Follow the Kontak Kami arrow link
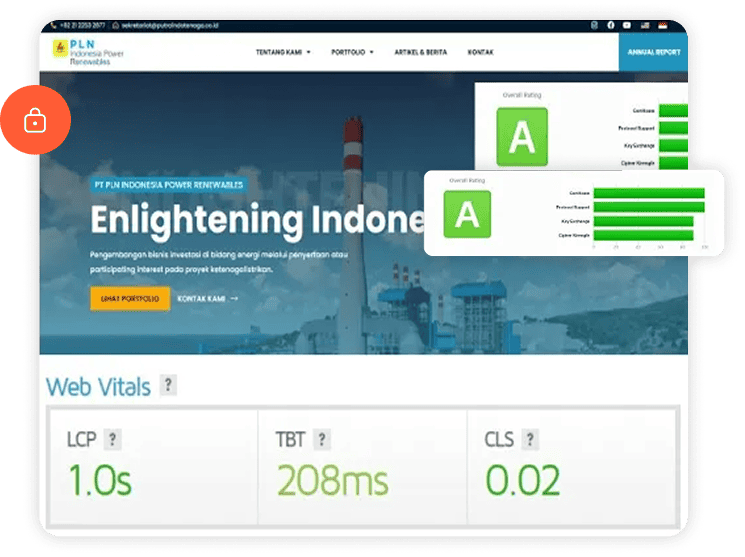 coord(208,298)
